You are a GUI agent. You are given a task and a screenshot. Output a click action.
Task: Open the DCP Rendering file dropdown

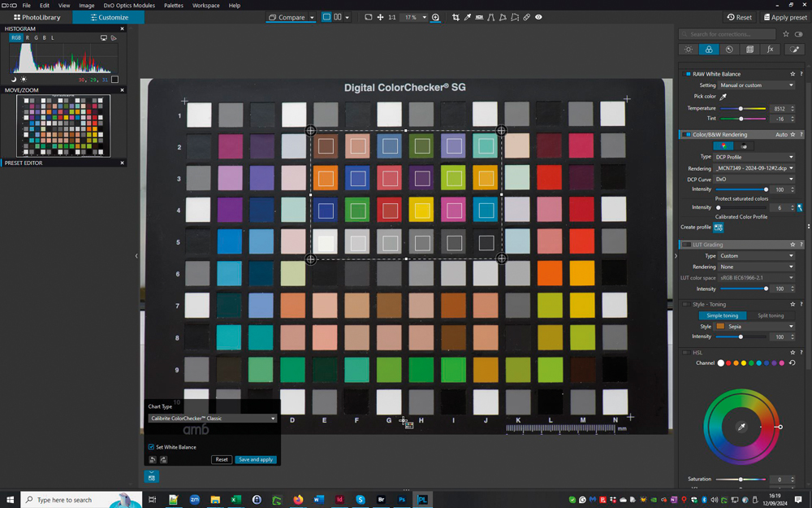coord(754,168)
